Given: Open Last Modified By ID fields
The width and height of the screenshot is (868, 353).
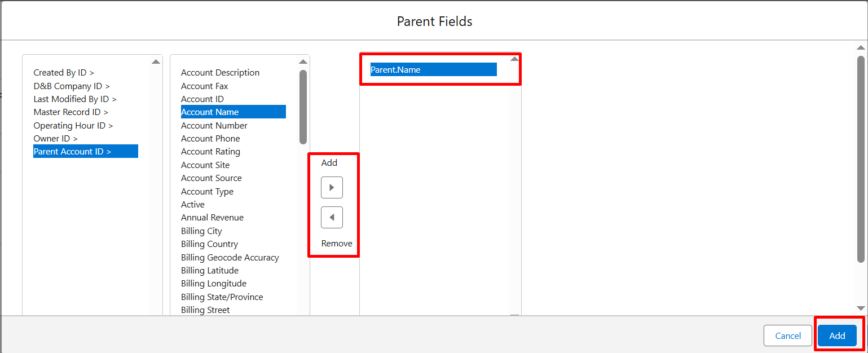Looking at the screenshot, I should tap(75, 99).
